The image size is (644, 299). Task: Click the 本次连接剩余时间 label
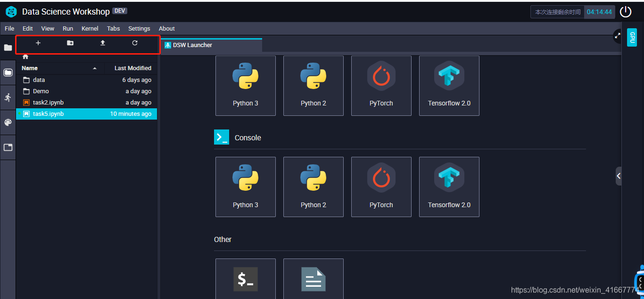pos(558,12)
